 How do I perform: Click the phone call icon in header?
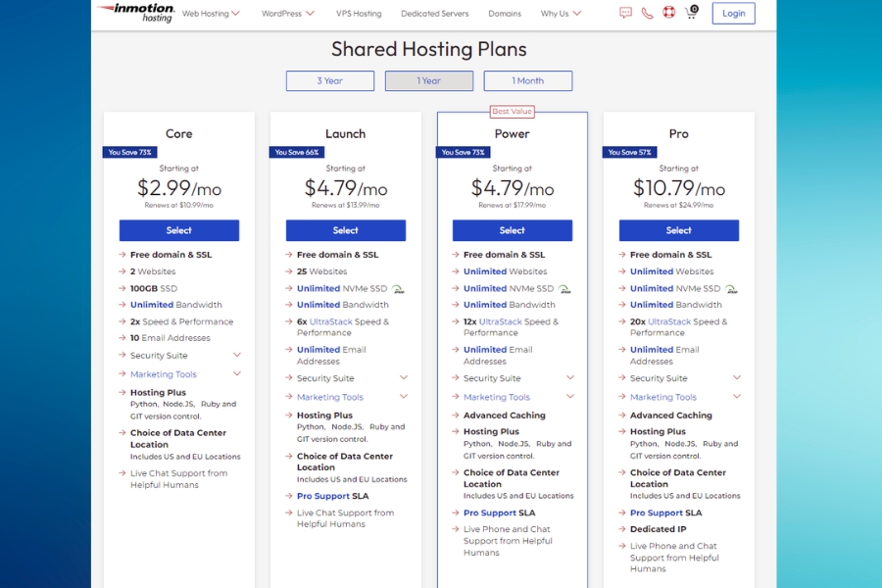coord(647,13)
